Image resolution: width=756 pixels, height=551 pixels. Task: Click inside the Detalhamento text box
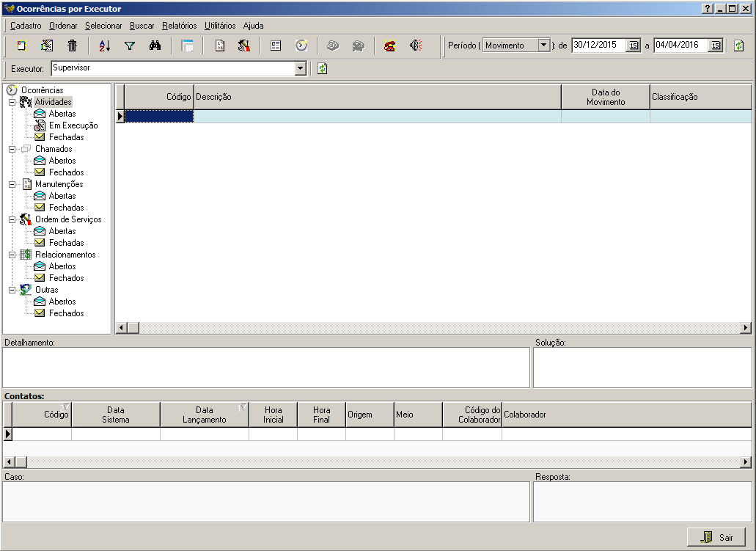pyautogui.click(x=266, y=367)
